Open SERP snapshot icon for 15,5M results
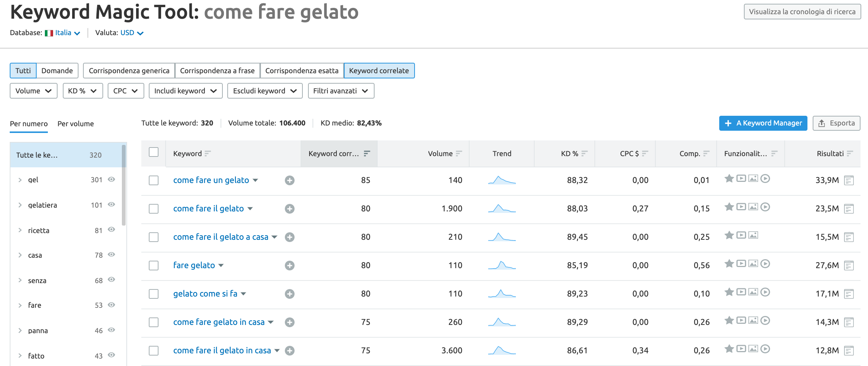The width and height of the screenshot is (868, 366). (849, 237)
